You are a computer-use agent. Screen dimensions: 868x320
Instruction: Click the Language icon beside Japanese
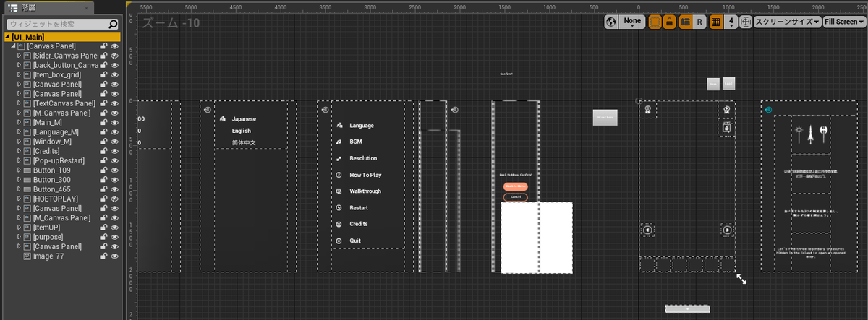tap(223, 118)
